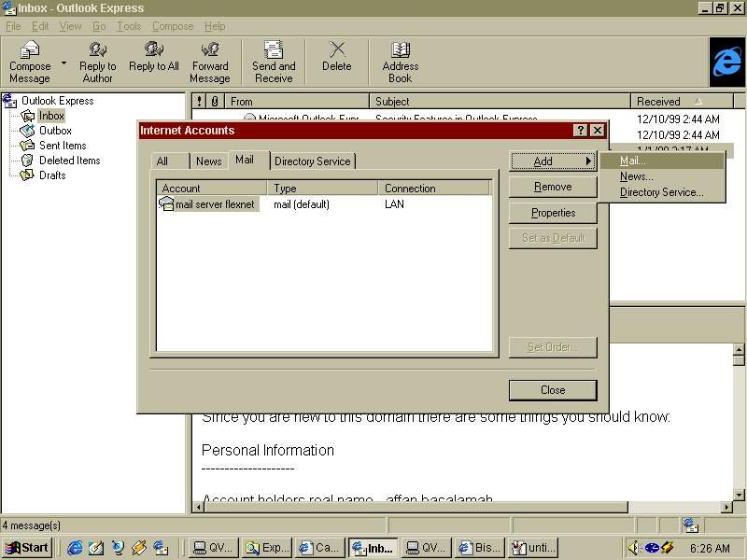Click the Reply to Author icon
Viewport: 747px width, 560px height.
(97, 52)
